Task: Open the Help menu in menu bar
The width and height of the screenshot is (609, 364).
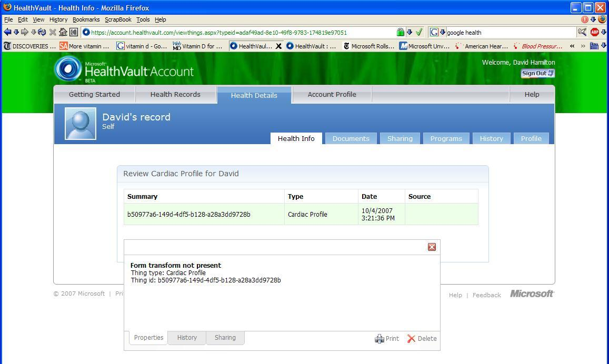Action: coord(161,19)
